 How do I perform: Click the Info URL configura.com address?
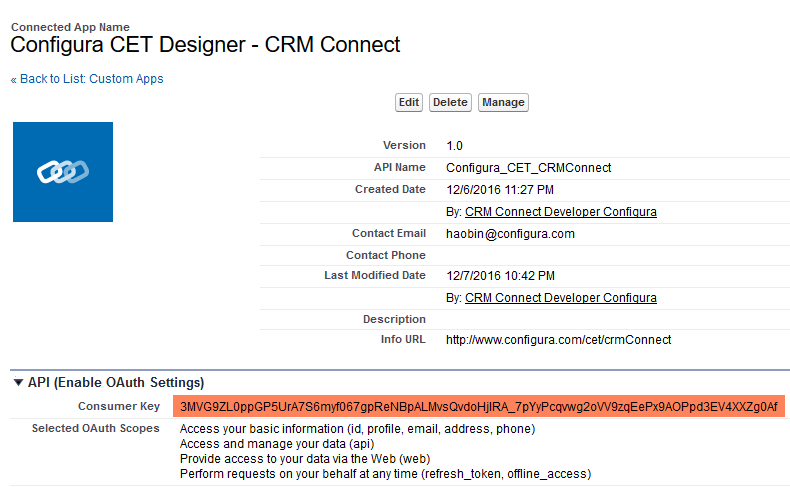pos(558,340)
